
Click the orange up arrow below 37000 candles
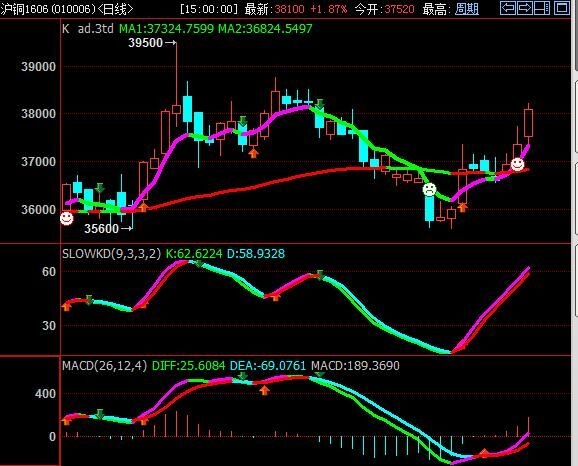point(253,152)
